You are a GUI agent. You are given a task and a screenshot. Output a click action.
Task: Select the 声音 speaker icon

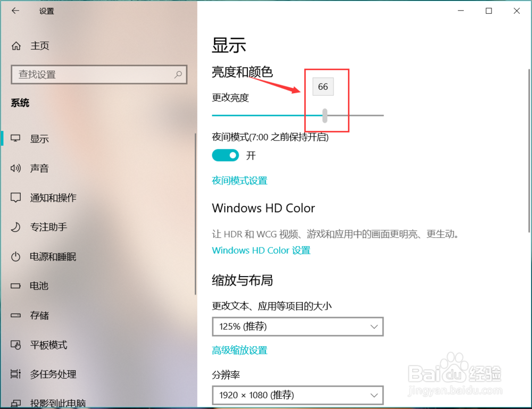[x=15, y=168]
